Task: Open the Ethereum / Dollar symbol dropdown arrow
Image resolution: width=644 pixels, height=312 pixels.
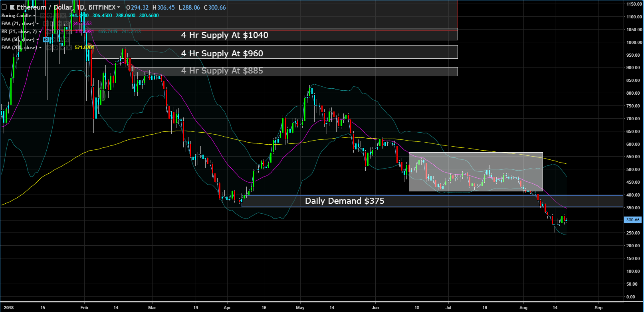Action: [x=119, y=7]
